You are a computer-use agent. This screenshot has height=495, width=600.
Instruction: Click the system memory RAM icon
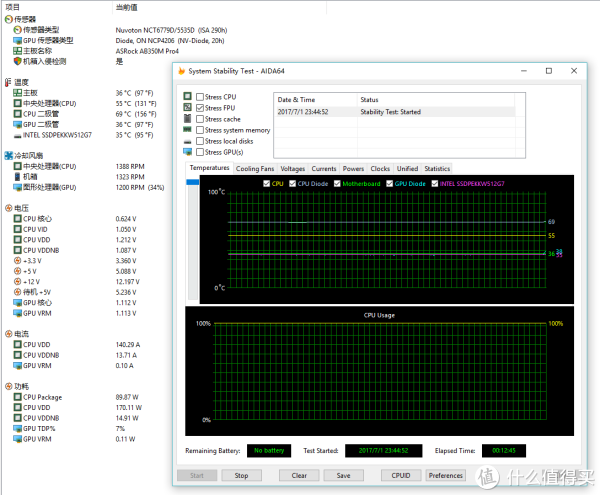coord(188,129)
